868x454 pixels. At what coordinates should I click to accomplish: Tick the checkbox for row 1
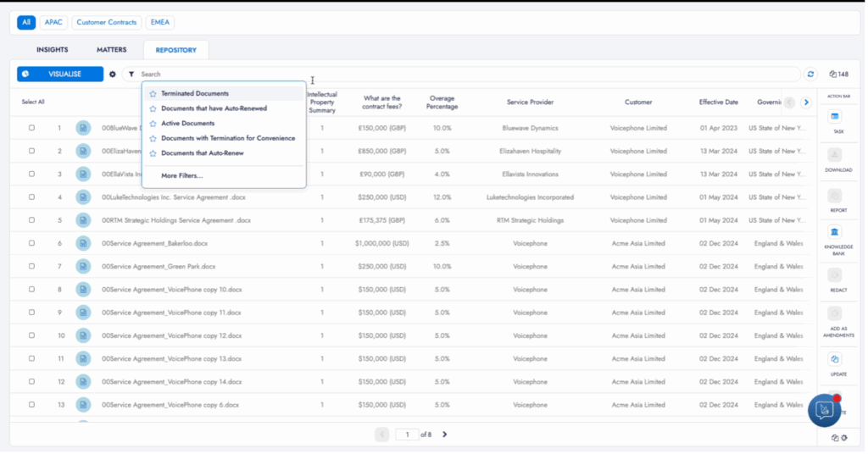click(32, 128)
